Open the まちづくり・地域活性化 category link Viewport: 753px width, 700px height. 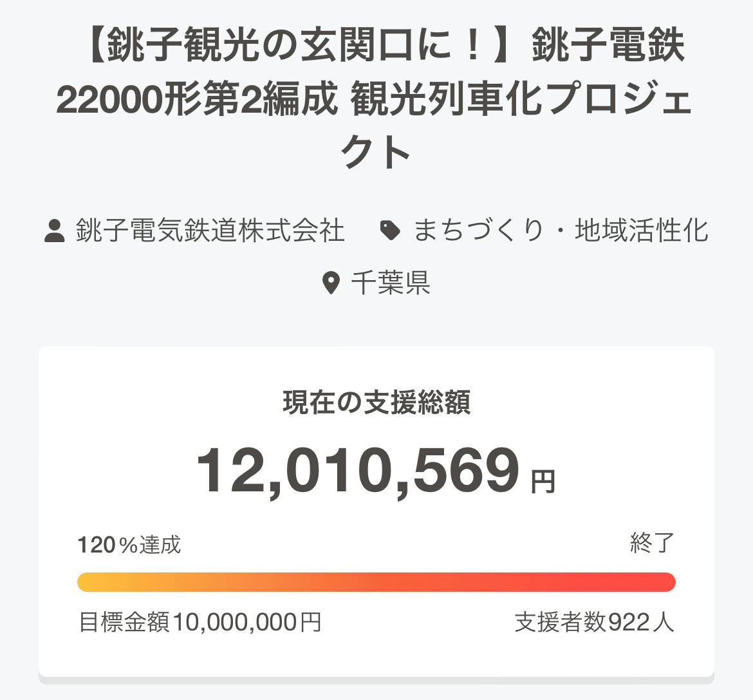[560, 231]
